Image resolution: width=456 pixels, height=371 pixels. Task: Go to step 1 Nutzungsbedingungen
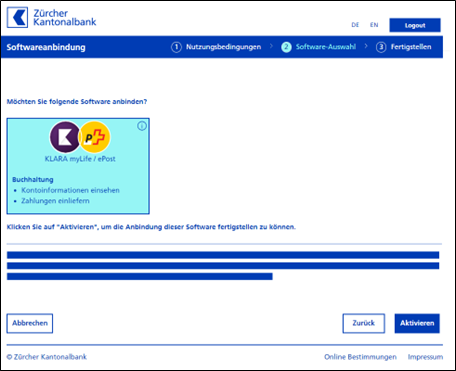coord(216,47)
